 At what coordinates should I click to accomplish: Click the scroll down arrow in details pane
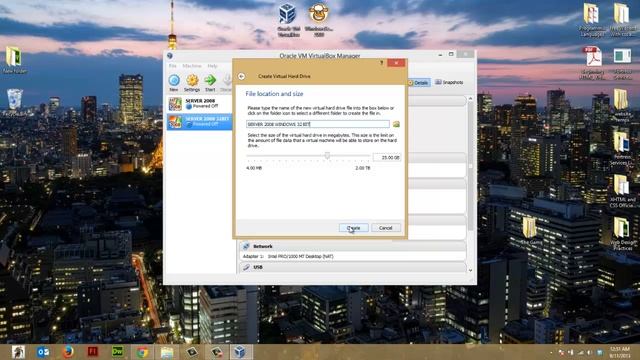coord(471,270)
